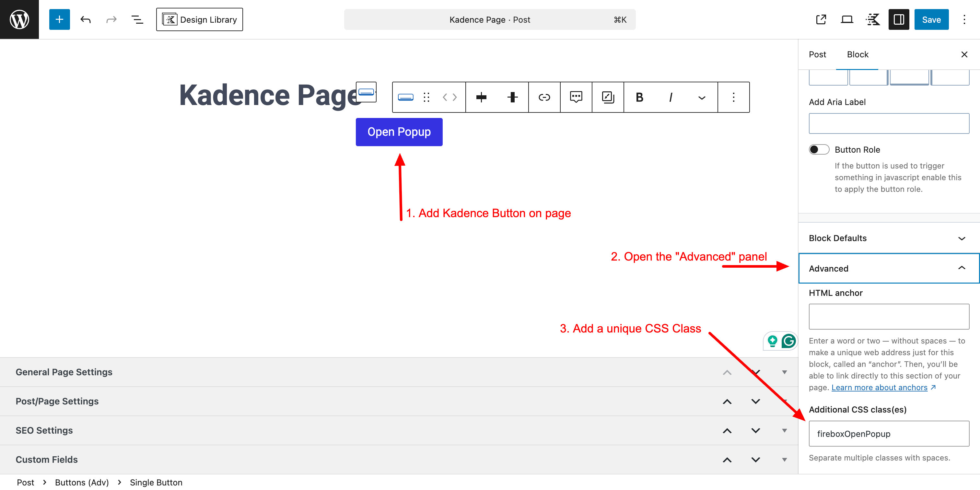Toggle Custom Fields panel triangle
The width and height of the screenshot is (980, 490).
(785, 460)
